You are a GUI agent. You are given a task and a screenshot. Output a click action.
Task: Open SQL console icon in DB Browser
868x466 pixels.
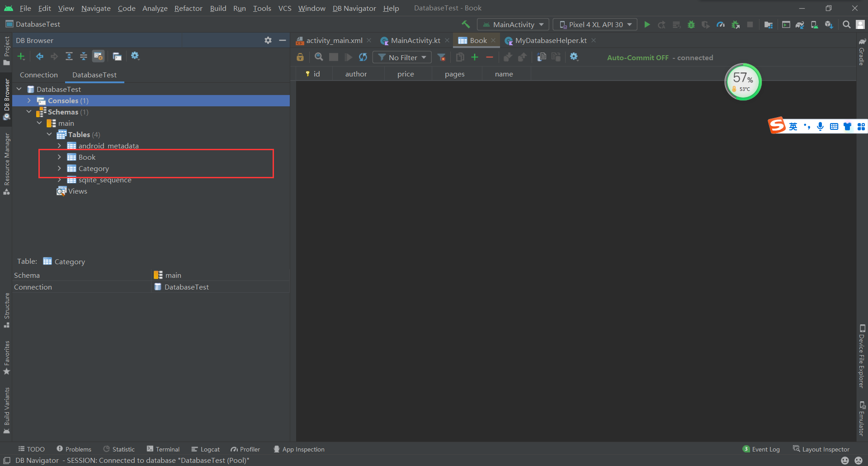pos(117,56)
